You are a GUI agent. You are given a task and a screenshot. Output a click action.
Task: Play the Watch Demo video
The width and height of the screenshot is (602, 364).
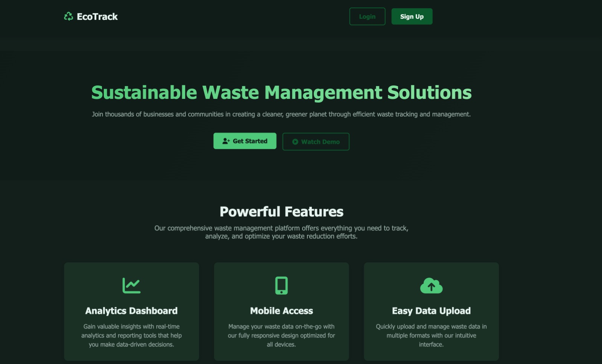pos(316,142)
